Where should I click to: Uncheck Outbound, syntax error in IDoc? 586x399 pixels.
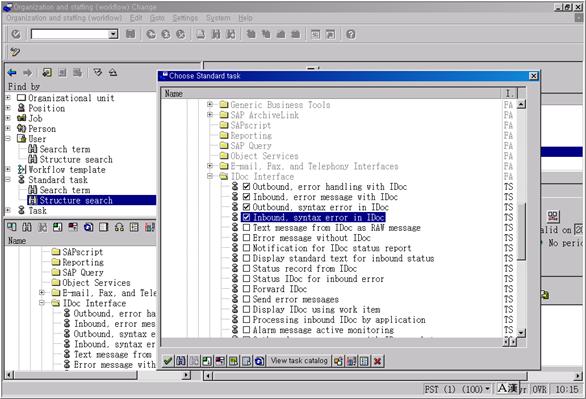246,207
